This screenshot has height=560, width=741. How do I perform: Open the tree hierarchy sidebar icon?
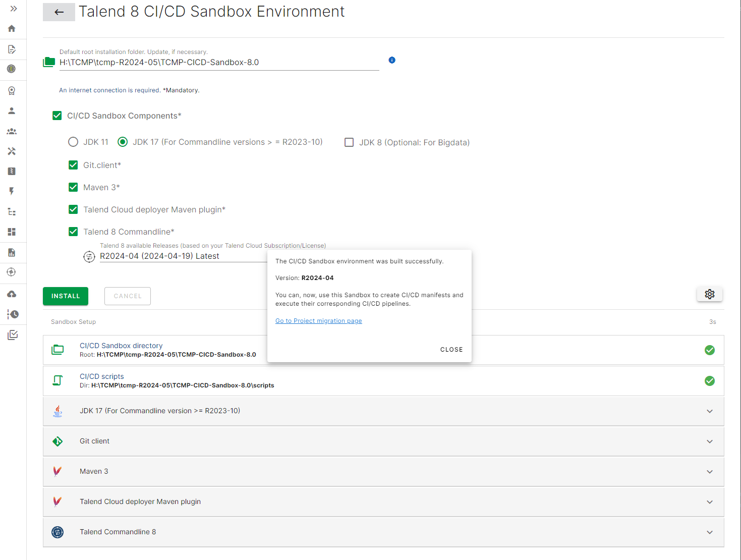pyautogui.click(x=12, y=212)
